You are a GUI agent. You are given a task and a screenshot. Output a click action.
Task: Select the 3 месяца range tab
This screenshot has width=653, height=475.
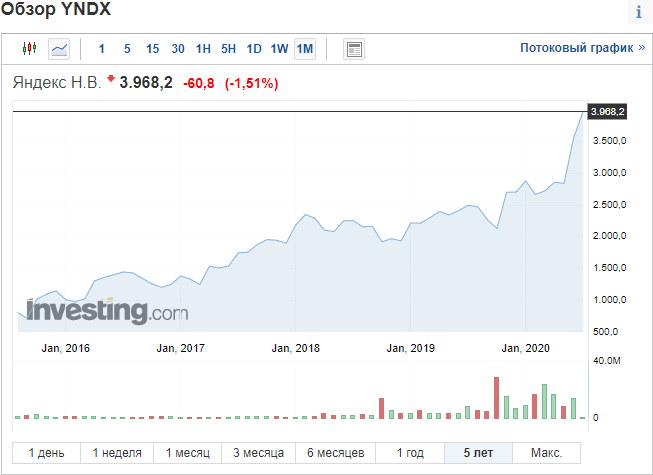[259, 453]
